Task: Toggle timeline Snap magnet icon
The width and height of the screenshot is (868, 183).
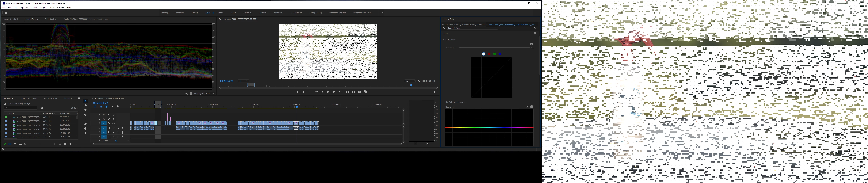Action: coord(101,107)
